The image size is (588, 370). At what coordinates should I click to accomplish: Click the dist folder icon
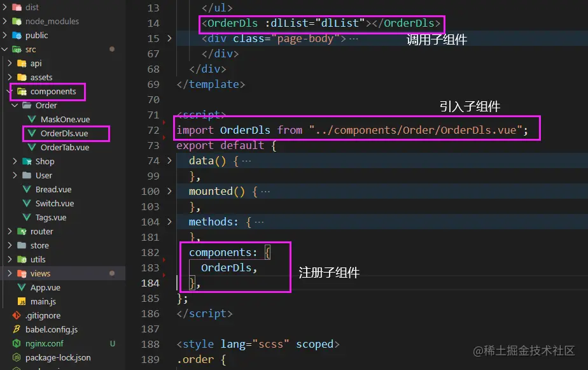tap(17, 7)
